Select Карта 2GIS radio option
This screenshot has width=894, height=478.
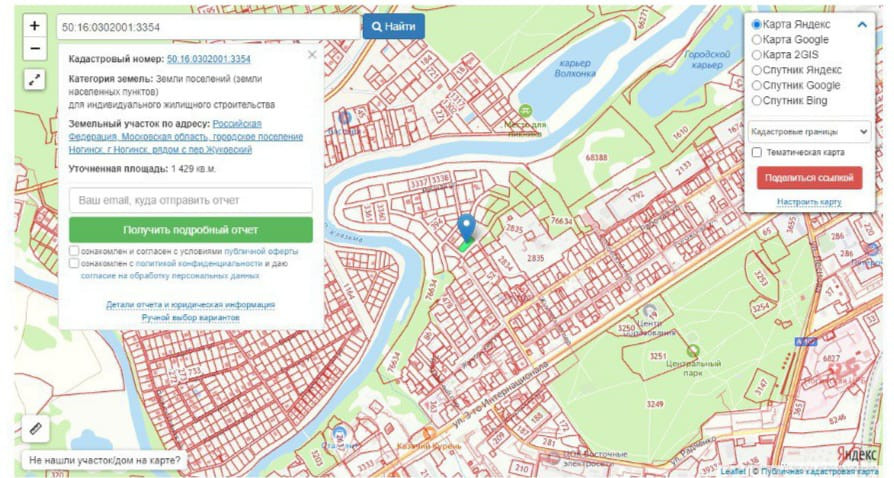(x=757, y=55)
